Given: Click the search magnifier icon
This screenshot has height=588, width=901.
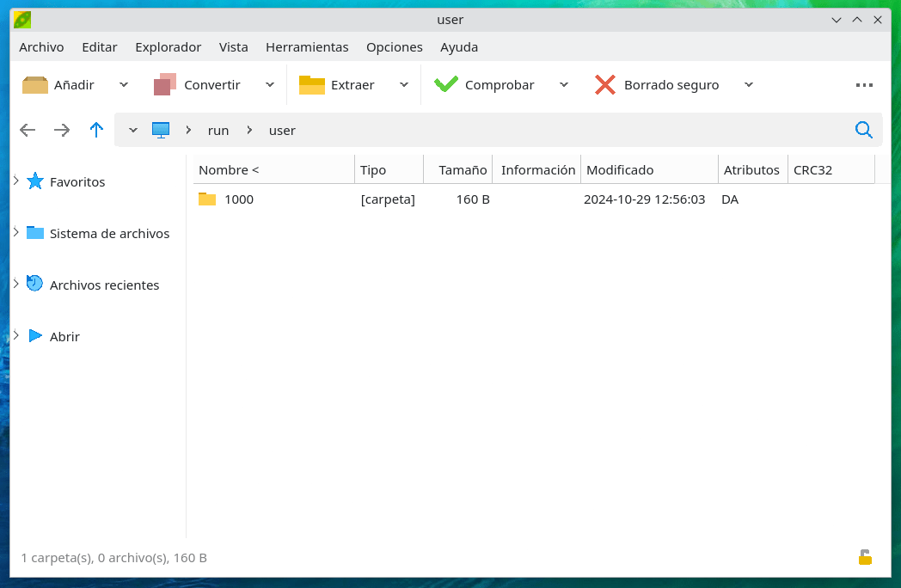Looking at the screenshot, I should [864, 130].
